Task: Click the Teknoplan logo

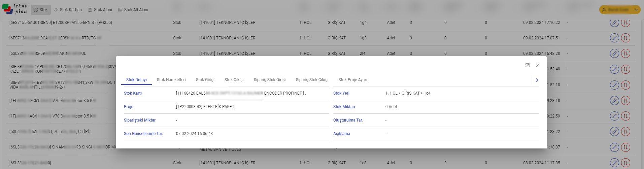Action: pos(15,9)
